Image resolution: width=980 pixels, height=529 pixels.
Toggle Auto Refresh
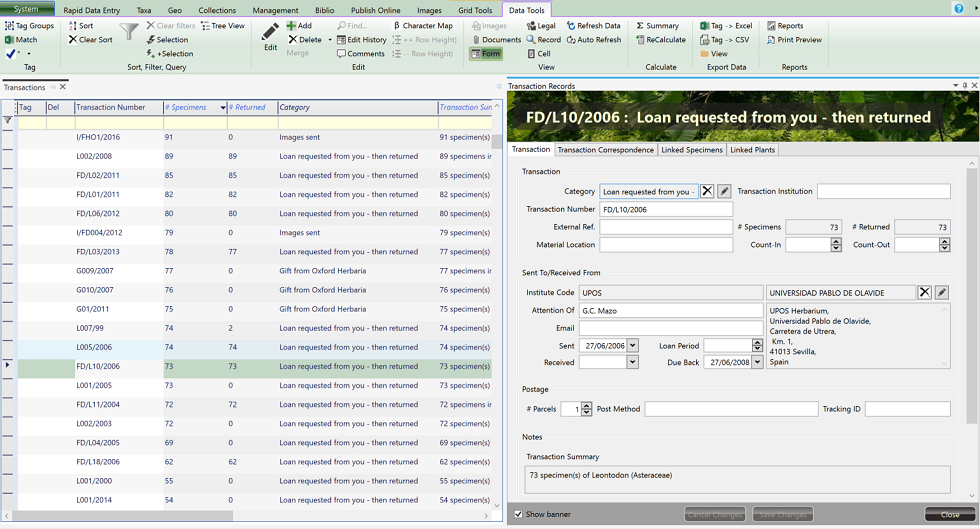(x=594, y=39)
